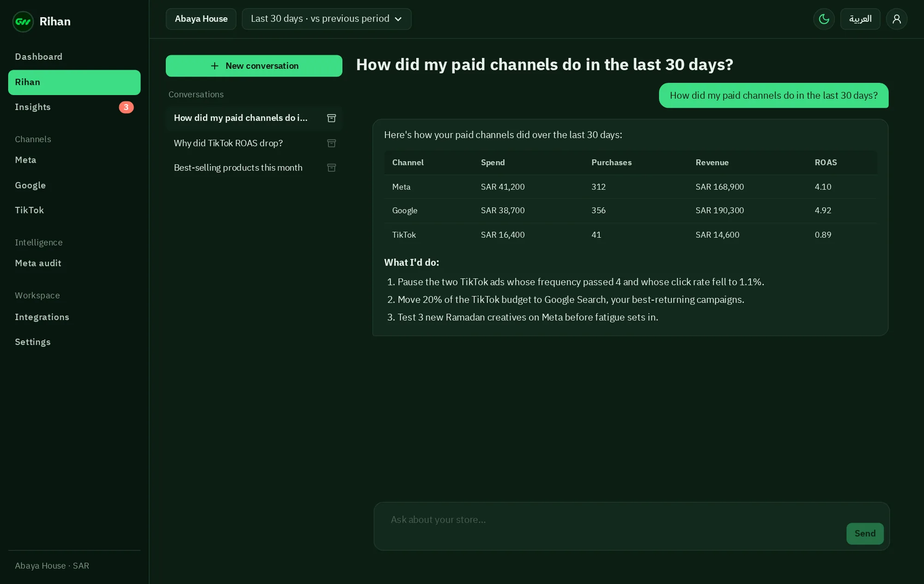Image resolution: width=924 pixels, height=584 pixels.
Task: Open Settings in the sidebar
Action: (74, 342)
